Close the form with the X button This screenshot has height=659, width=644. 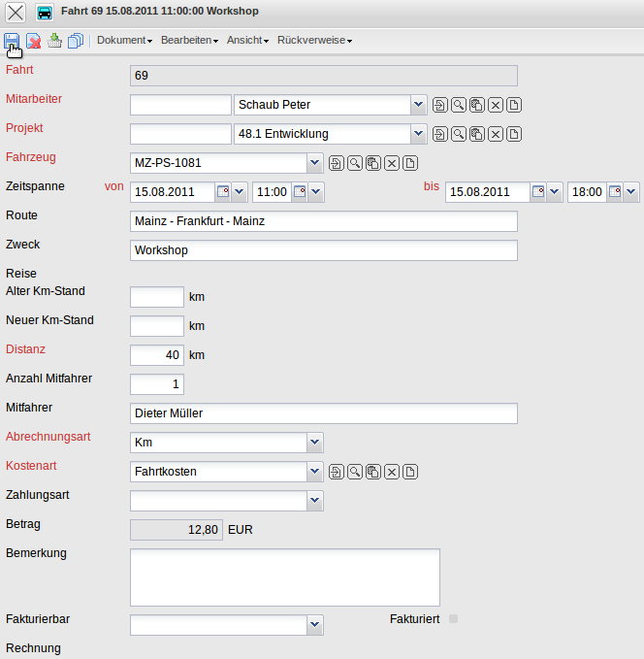pos(16,13)
